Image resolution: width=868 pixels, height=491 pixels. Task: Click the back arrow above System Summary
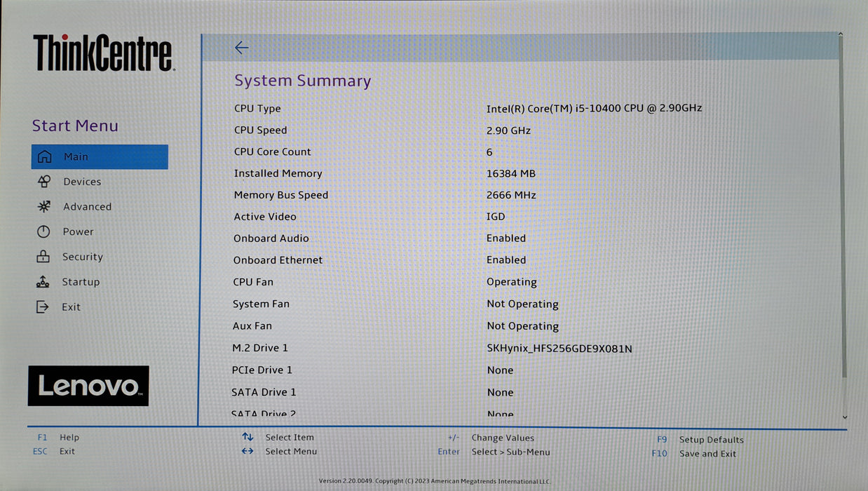click(241, 48)
